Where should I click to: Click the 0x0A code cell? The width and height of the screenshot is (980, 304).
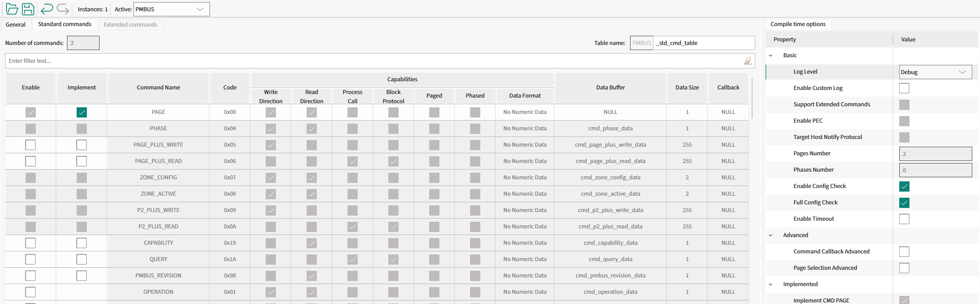(230, 227)
